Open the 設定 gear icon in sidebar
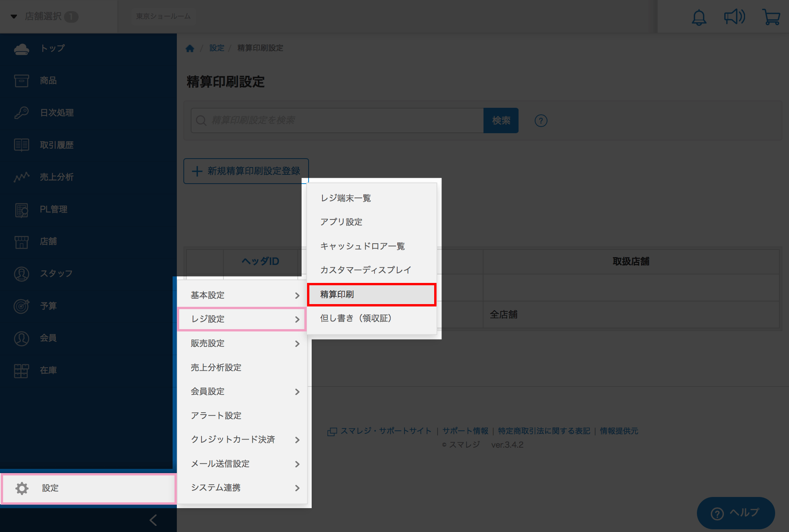The width and height of the screenshot is (789, 532). point(22,488)
